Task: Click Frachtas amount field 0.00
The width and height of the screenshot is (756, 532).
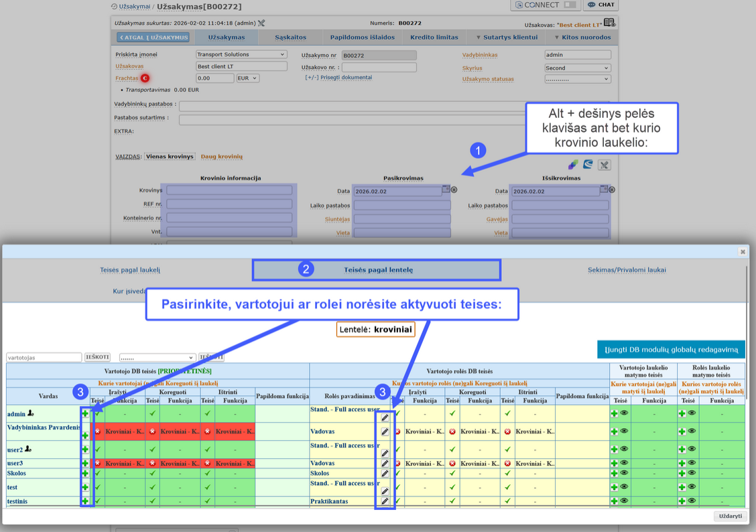Action: (215, 78)
